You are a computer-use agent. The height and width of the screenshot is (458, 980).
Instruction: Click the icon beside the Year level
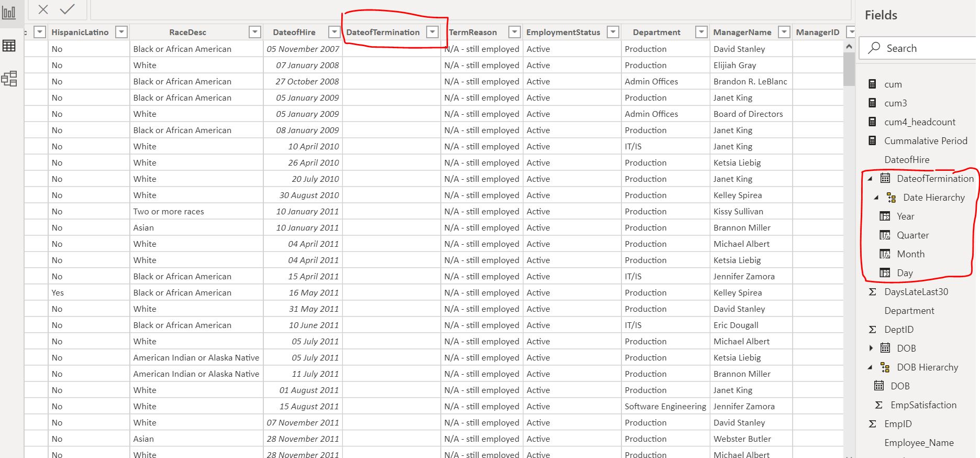click(885, 216)
